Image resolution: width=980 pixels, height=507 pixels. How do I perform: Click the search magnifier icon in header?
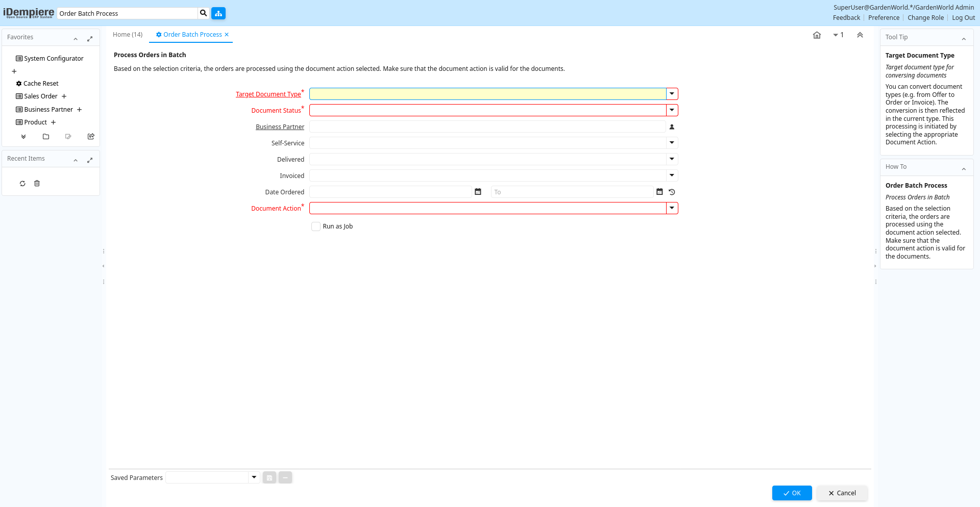point(203,13)
